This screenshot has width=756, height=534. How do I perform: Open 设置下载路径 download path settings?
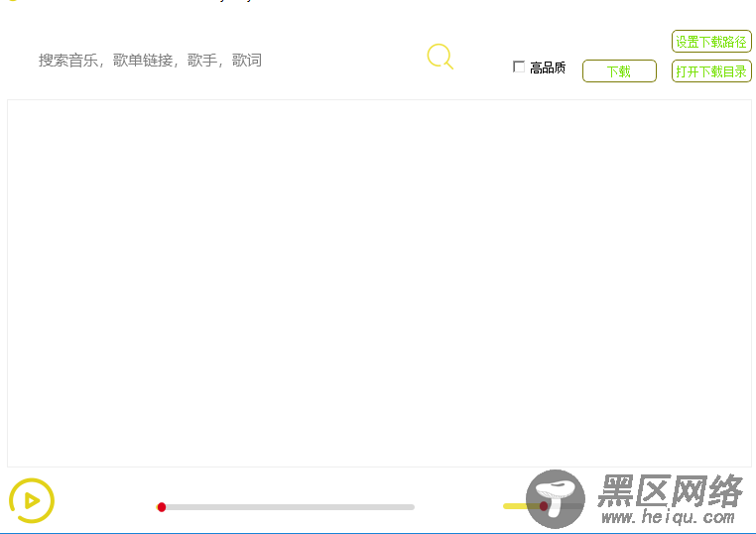pyautogui.click(x=711, y=42)
